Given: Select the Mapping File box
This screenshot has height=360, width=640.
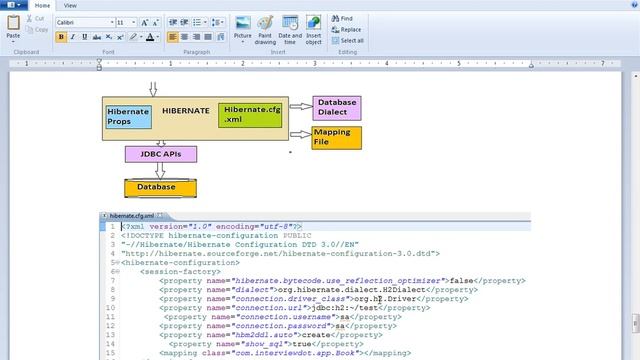Looking at the screenshot, I should 336,138.
